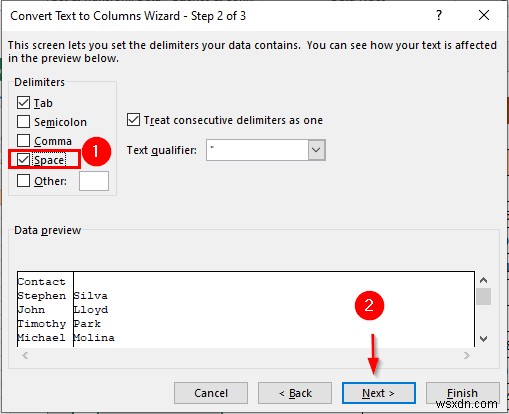The height and width of the screenshot is (414, 509).
Task: Uncheck the Tab delimiter checkbox
Action: [23, 103]
